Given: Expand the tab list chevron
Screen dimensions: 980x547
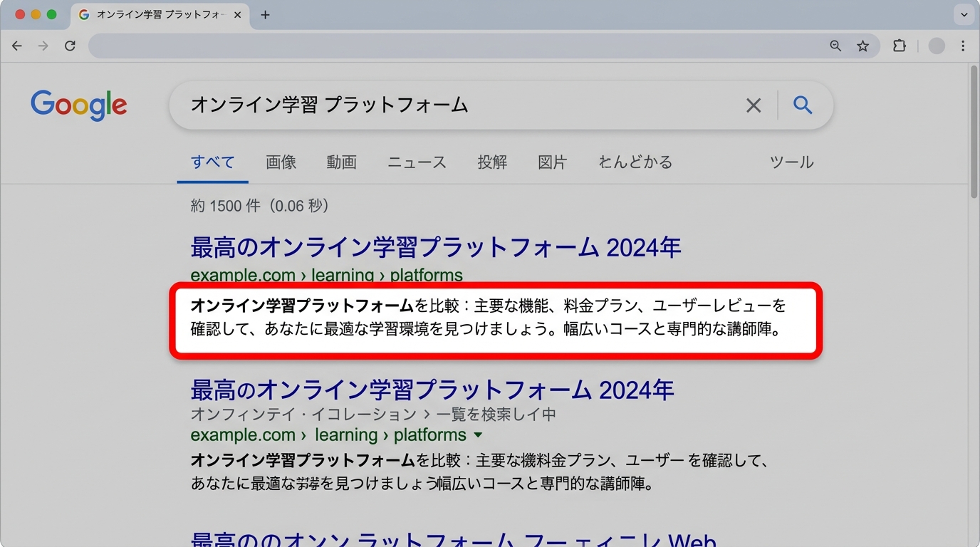Looking at the screenshot, I should [x=963, y=15].
